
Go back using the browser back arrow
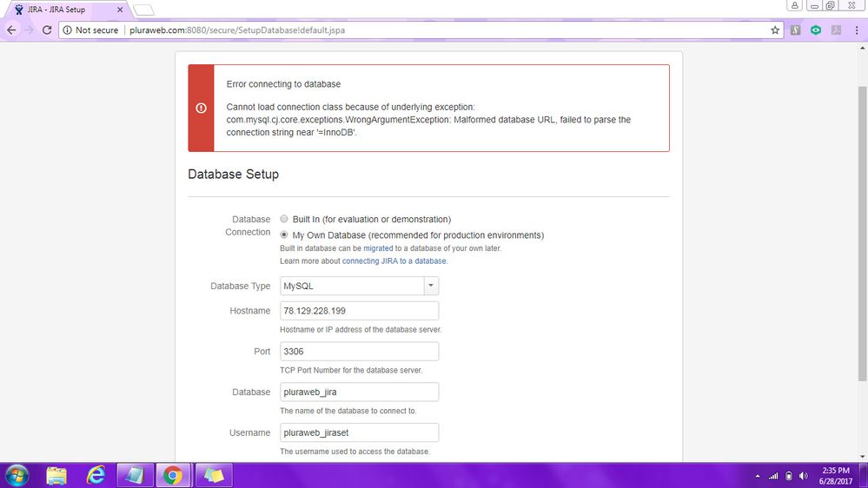[x=11, y=30]
